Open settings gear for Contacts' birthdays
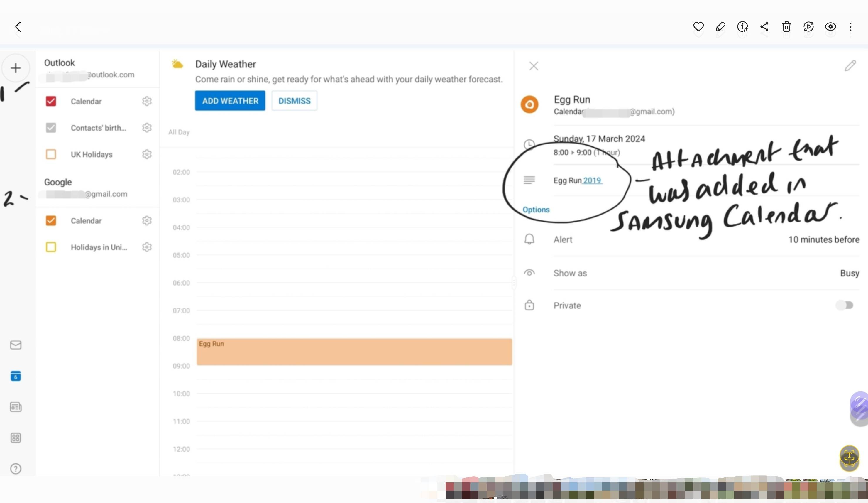 click(147, 127)
